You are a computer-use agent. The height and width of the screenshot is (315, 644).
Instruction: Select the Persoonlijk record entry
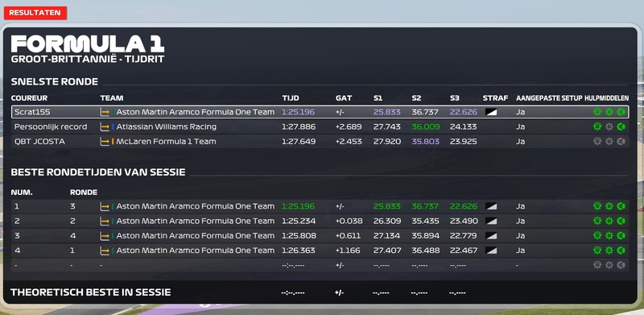coord(51,126)
